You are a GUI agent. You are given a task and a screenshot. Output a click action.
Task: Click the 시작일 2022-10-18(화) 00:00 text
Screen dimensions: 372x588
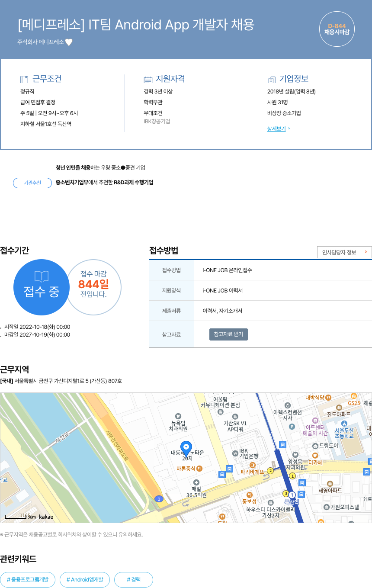click(37, 327)
